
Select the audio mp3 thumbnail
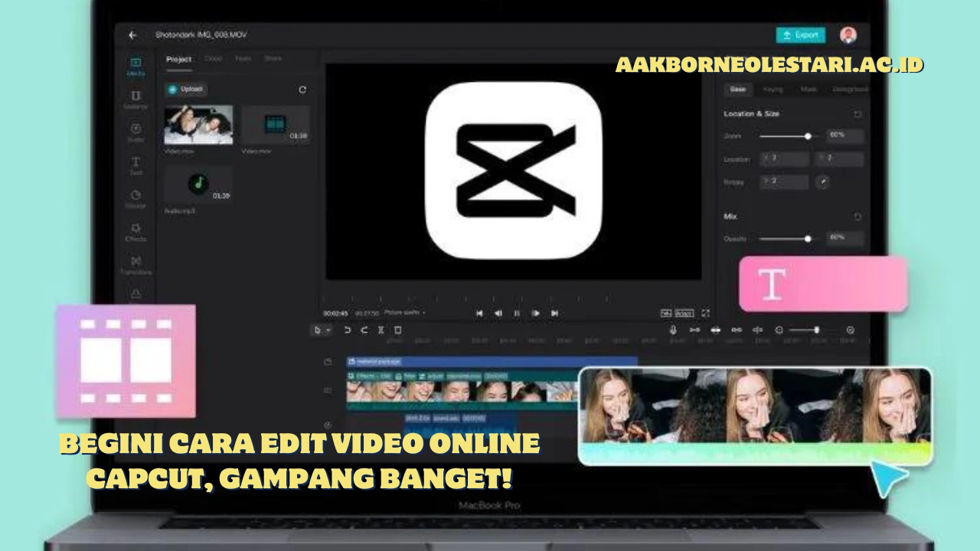198,184
